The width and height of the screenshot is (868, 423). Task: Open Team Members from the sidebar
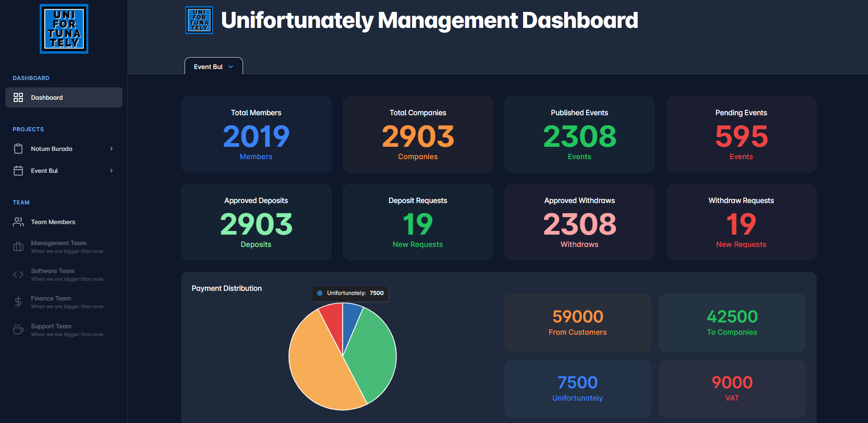click(x=53, y=222)
